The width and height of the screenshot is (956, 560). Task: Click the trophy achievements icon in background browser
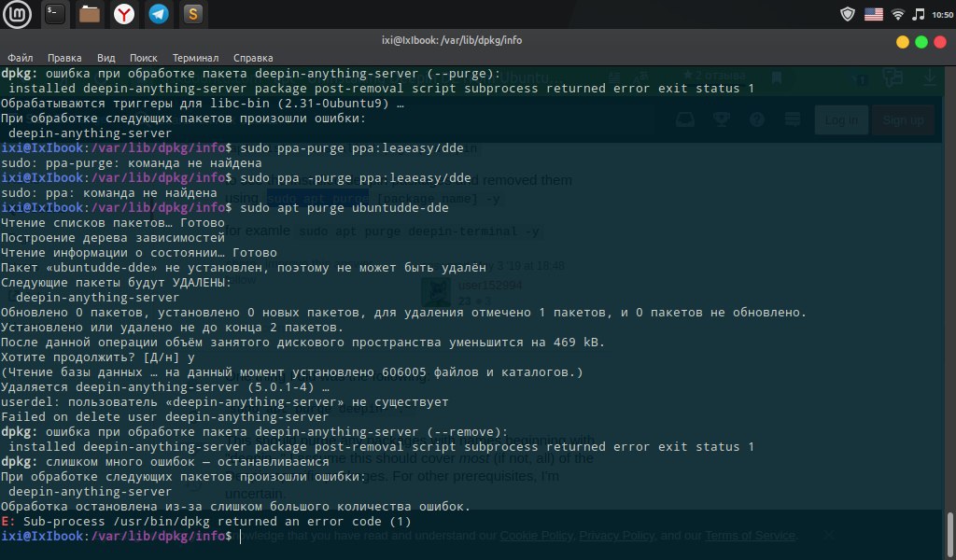click(722, 119)
